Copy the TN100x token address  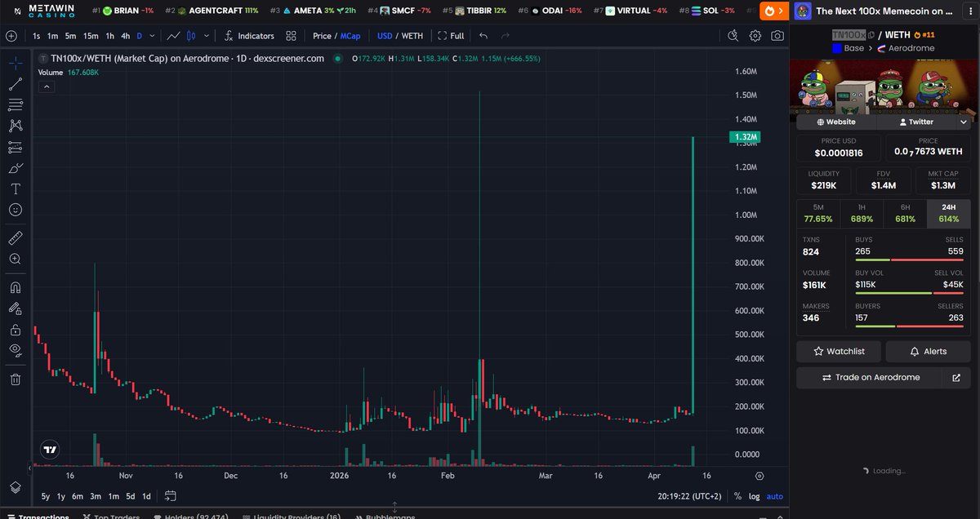pos(871,35)
